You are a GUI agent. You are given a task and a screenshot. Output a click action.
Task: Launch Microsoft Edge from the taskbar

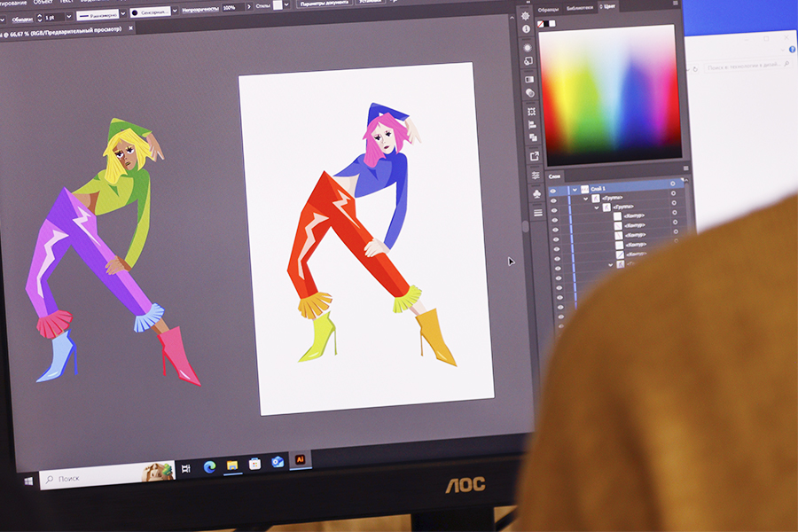pos(210,465)
